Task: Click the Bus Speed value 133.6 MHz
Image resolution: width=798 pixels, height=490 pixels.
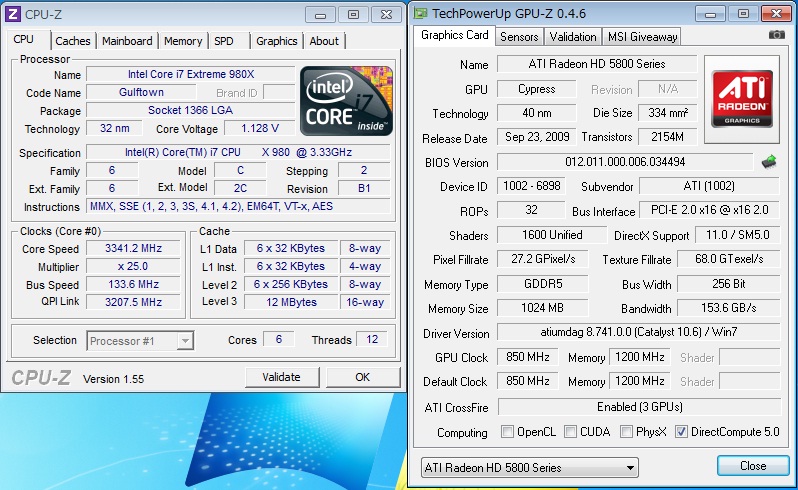Action: [x=133, y=284]
